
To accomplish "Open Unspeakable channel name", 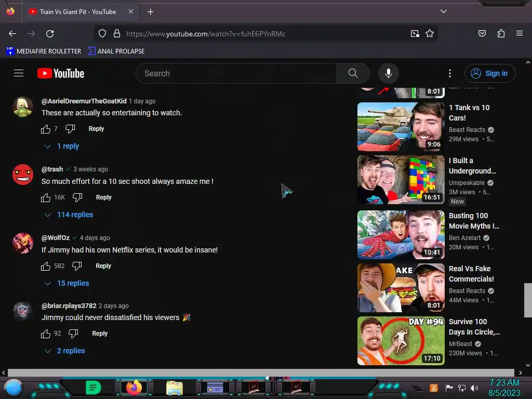I will tap(467, 182).
